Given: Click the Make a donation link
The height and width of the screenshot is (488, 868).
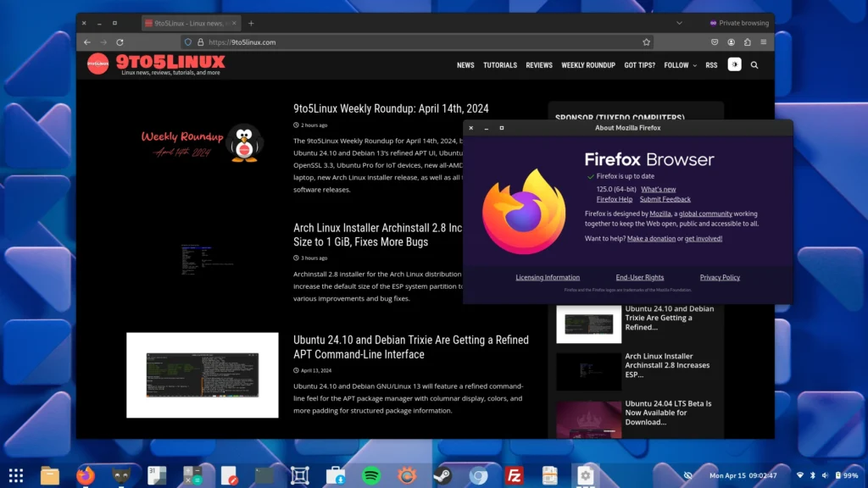Looking at the screenshot, I should point(651,238).
